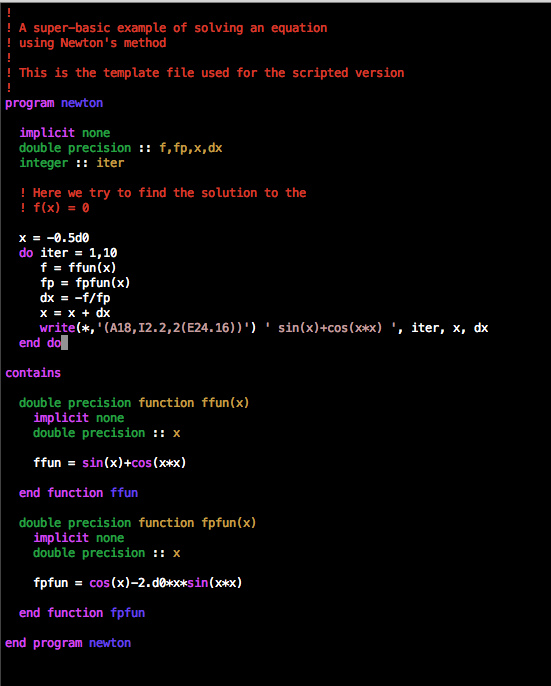
Task: Click the 'x = x + dx' update line
Action: click(x=75, y=313)
